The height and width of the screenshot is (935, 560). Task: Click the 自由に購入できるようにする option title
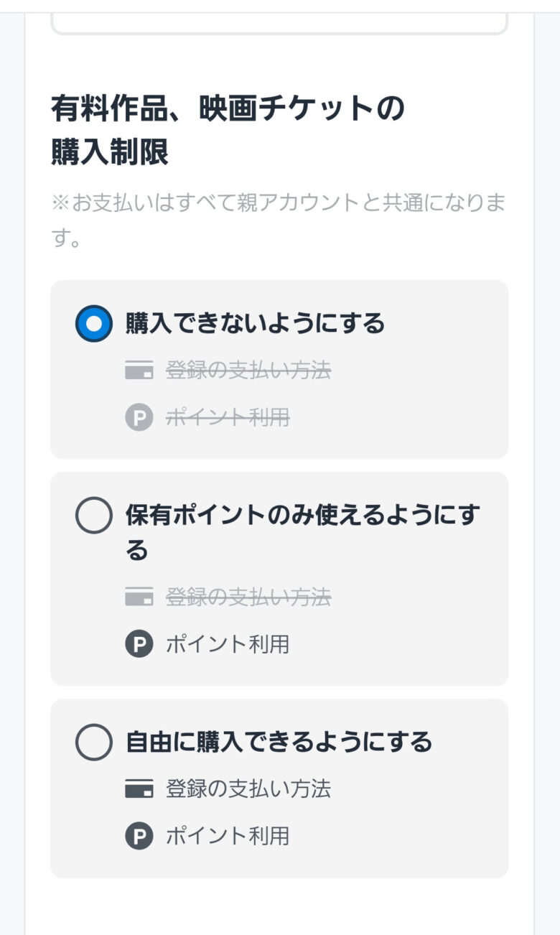click(x=279, y=742)
